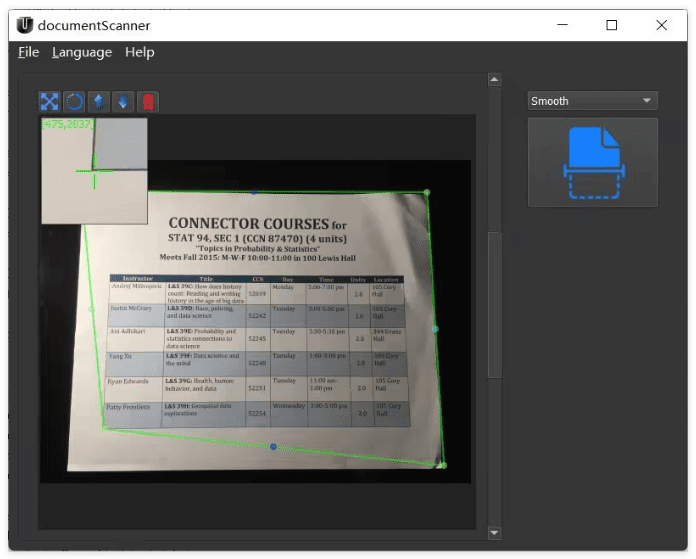Click the blue midpoint handle on top edge
The height and width of the screenshot is (559, 696).
254,192
